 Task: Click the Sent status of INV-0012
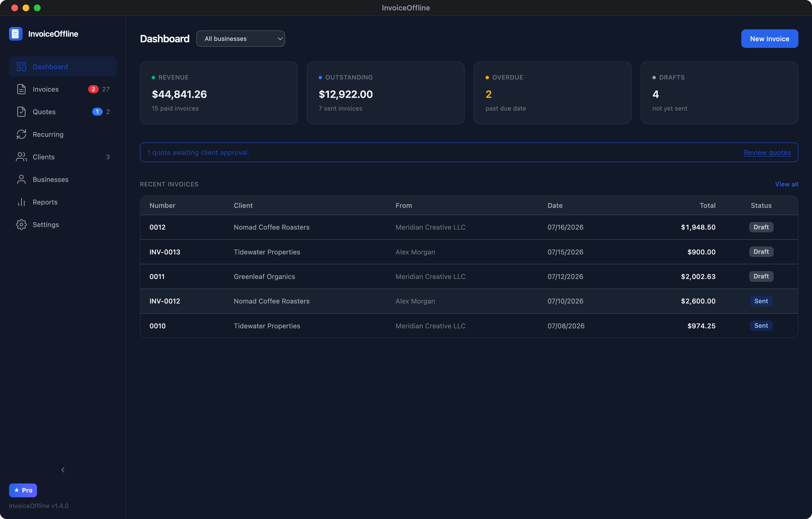click(761, 301)
